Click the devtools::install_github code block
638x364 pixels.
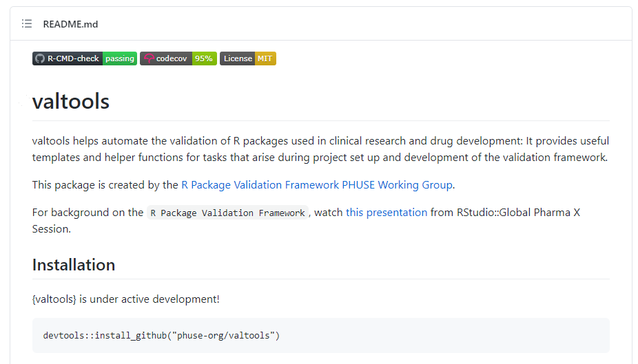pyautogui.click(x=161, y=336)
